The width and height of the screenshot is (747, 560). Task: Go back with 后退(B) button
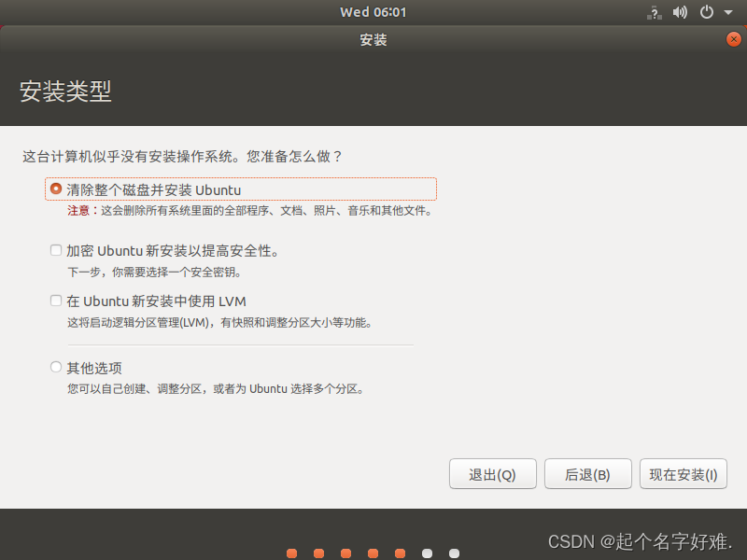[x=588, y=474]
